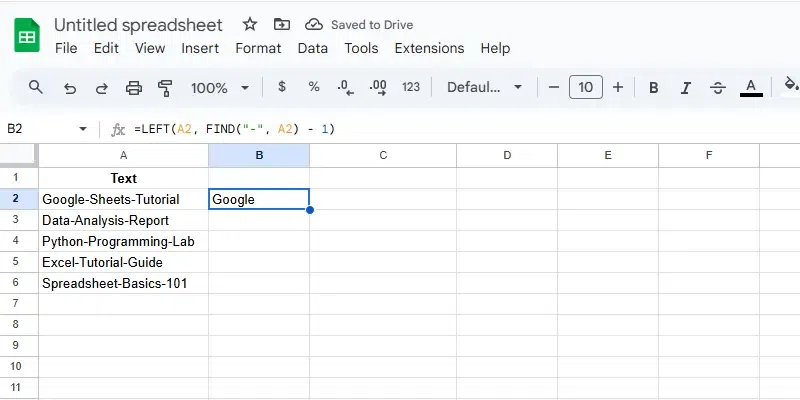800x400 pixels.
Task: Open the text color picker
Action: (x=751, y=87)
